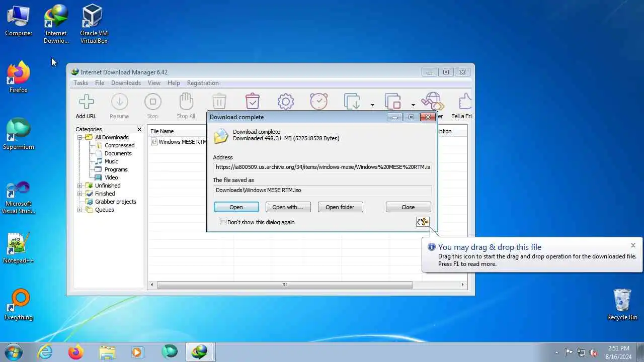Select the Windows MESE RTM file row
Screen dimensions: 644x362
point(179,142)
